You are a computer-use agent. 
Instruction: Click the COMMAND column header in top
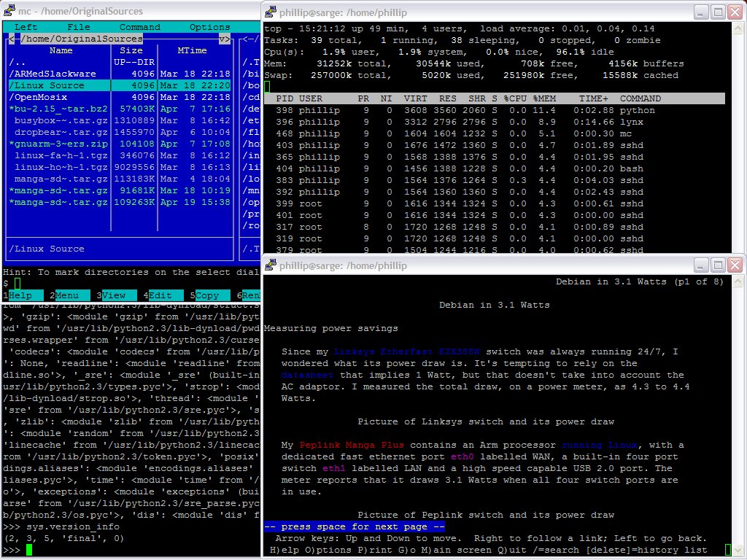point(640,98)
